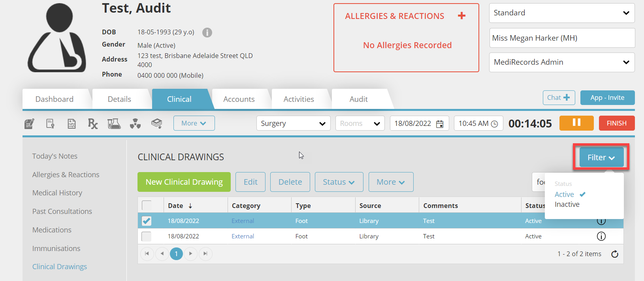Open the pathology lab flask icon
The height and width of the screenshot is (281, 644).
[114, 124]
